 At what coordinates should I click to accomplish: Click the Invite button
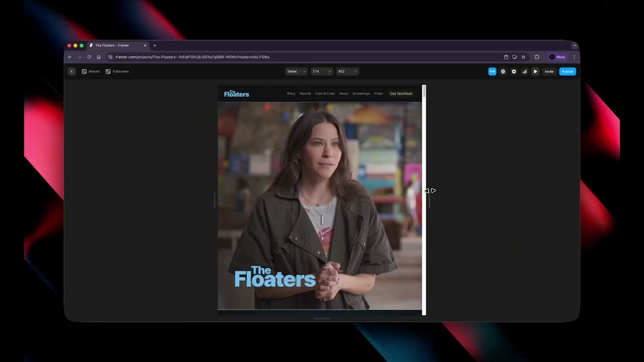(549, 71)
